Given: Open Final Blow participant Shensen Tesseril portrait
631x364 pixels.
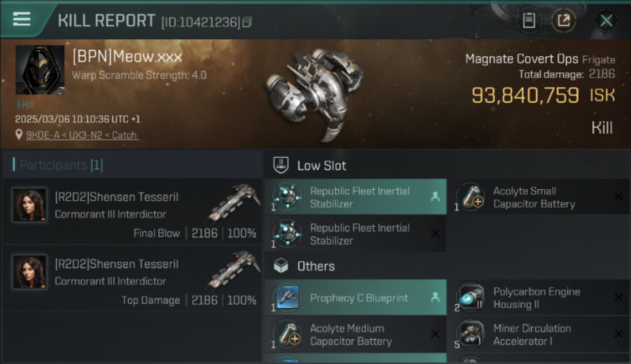Looking at the screenshot, I should point(30,205).
